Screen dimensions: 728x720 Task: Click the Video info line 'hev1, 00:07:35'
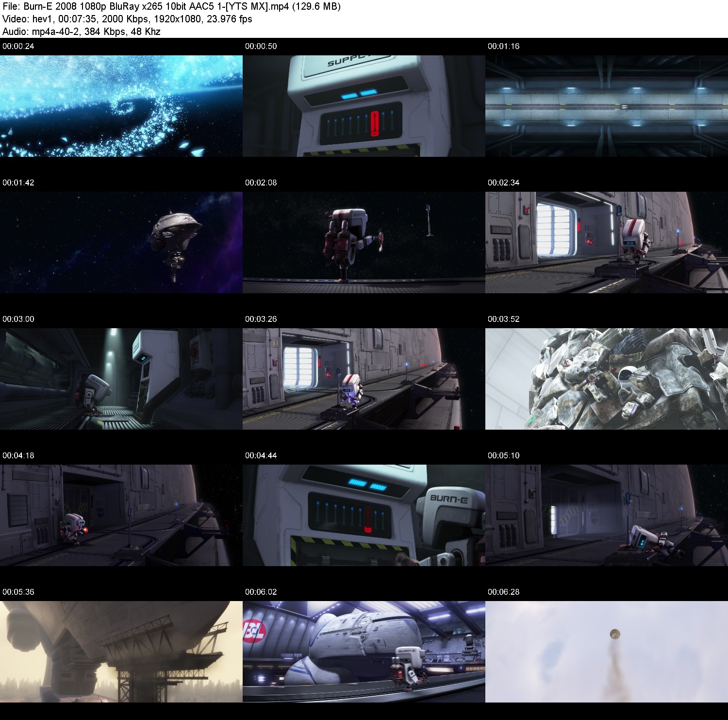127,19
